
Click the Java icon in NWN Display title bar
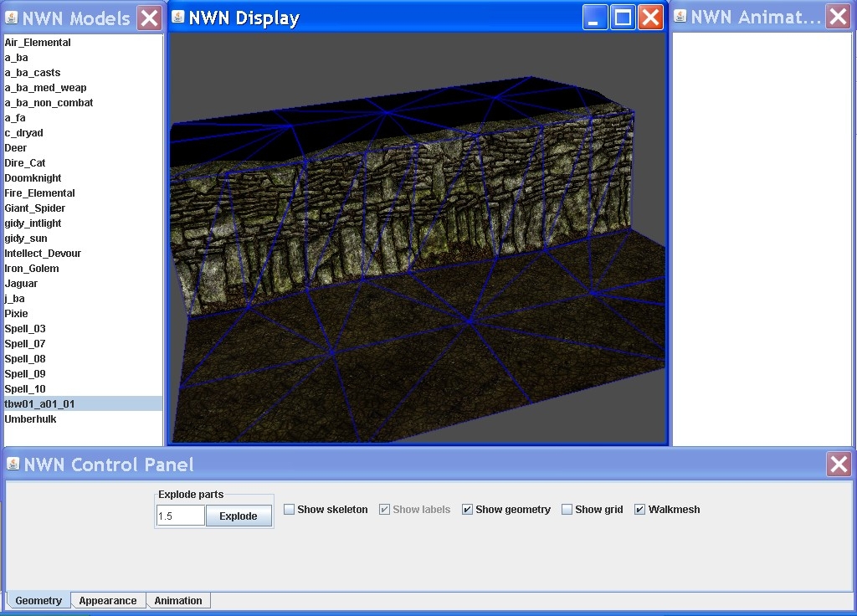[x=178, y=17]
